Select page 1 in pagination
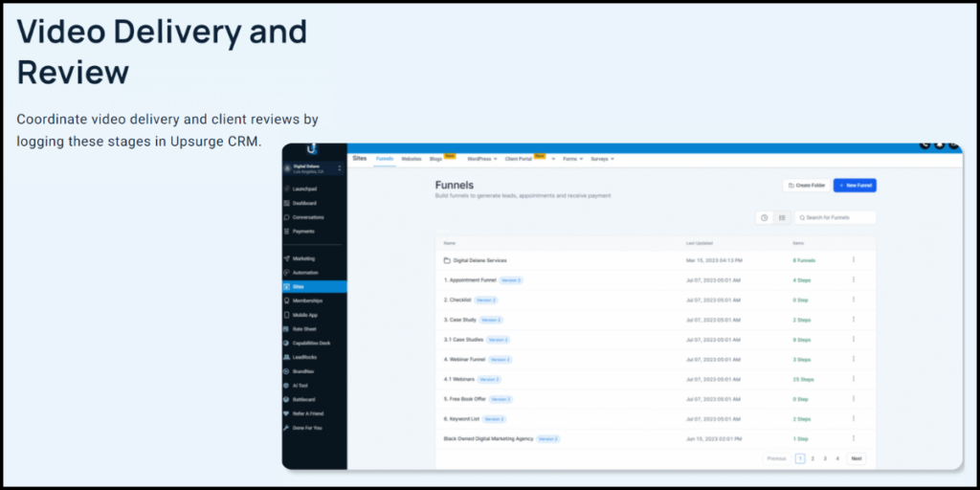 [x=800, y=458]
